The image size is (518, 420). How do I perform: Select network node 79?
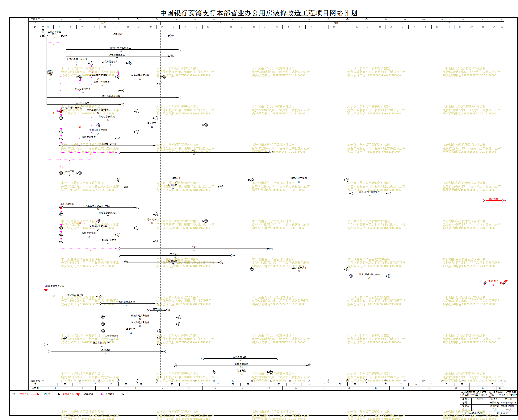click(x=347, y=180)
